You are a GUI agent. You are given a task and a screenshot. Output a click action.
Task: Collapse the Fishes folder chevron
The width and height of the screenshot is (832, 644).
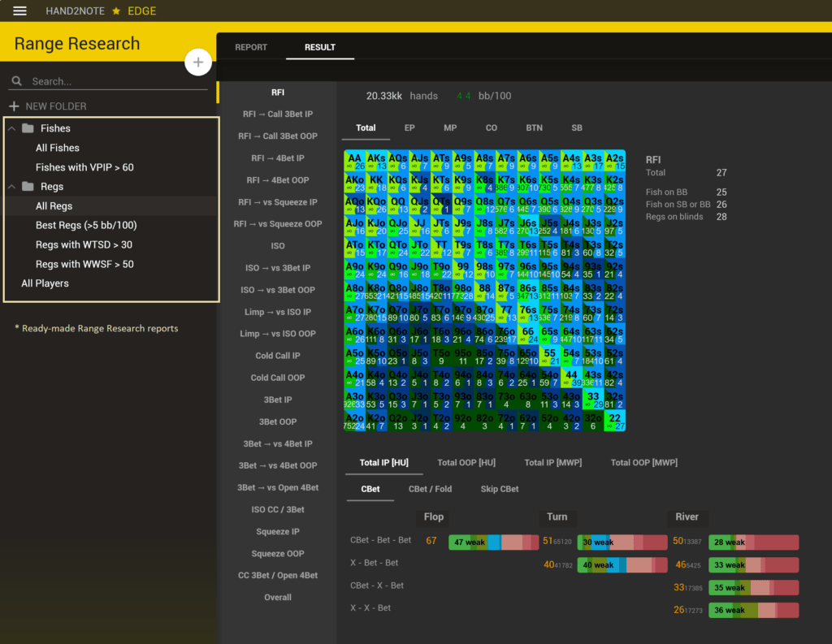click(x=12, y=128)
